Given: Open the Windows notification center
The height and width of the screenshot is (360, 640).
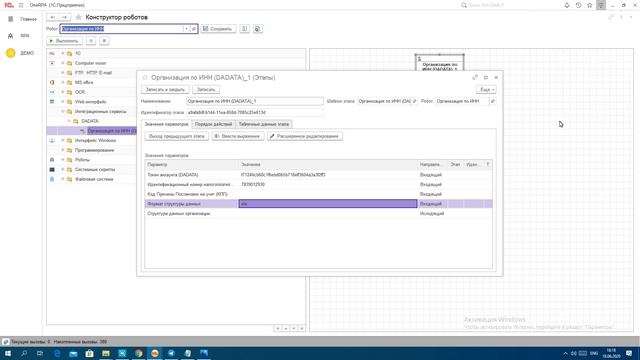Looking at the screenshot, I should pos(629,353).
